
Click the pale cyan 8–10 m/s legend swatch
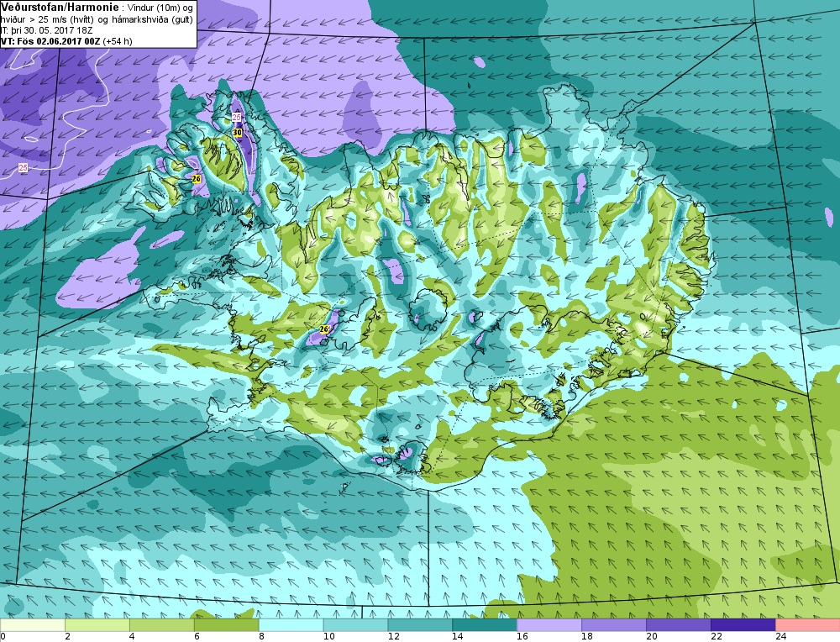point(291,625)
